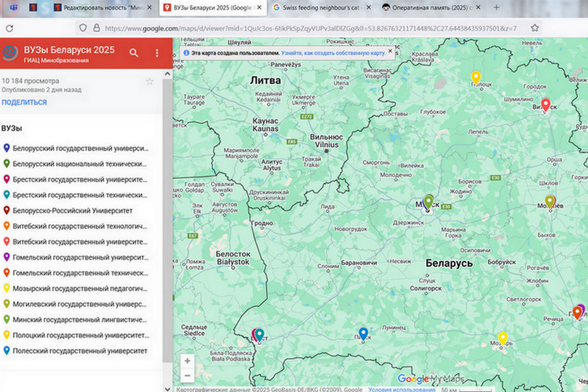Open the map search magnifier icon
Screen dimensions: 588x392
click(134, 53)
